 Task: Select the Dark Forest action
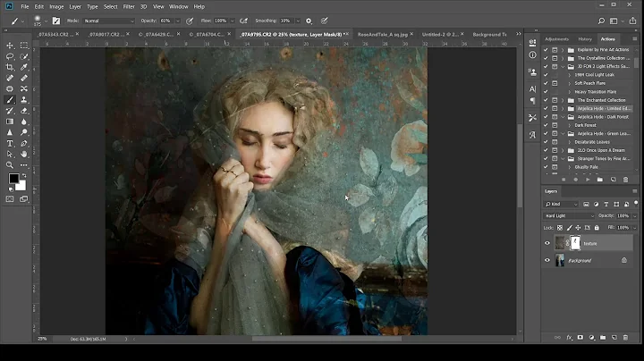[586, 125]
